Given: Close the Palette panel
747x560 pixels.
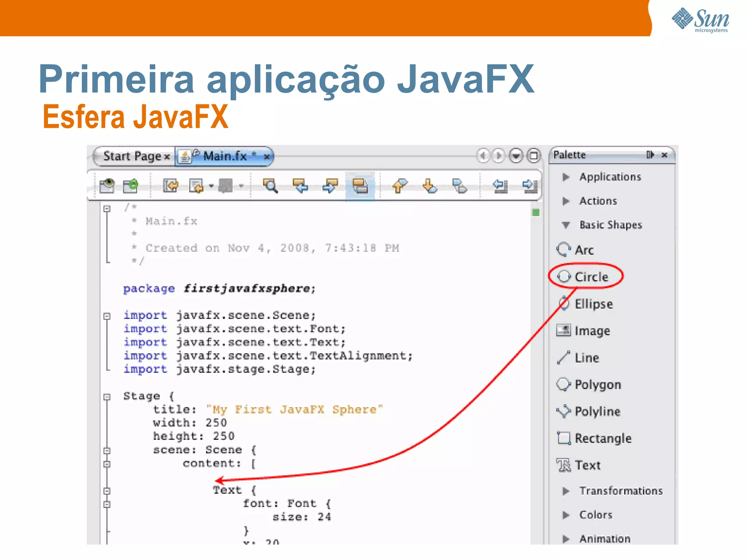Looking at the screenshot, I should point(665,155).
